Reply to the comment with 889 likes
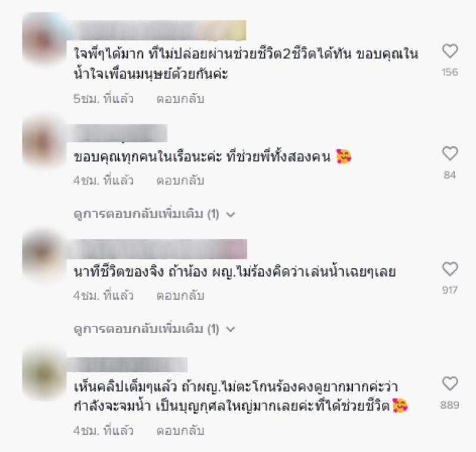Viewport: 476px width, 452px height. [x=180, y=431]
